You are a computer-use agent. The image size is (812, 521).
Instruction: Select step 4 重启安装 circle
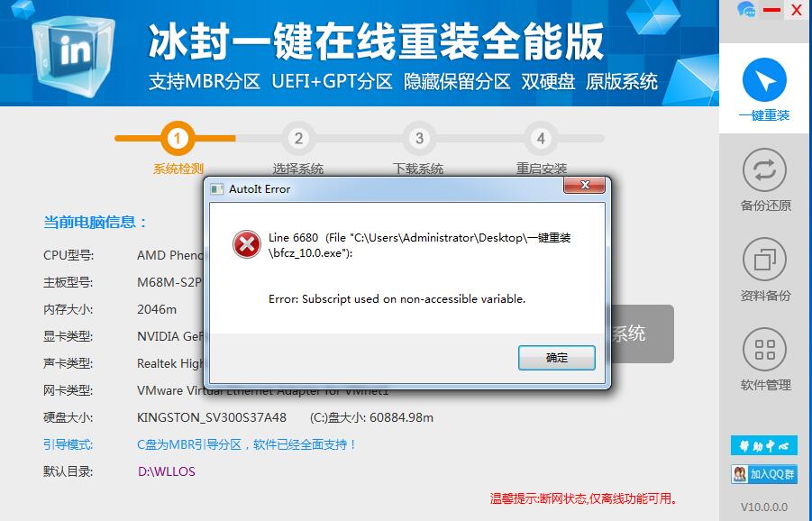click(x=541, y=138)
